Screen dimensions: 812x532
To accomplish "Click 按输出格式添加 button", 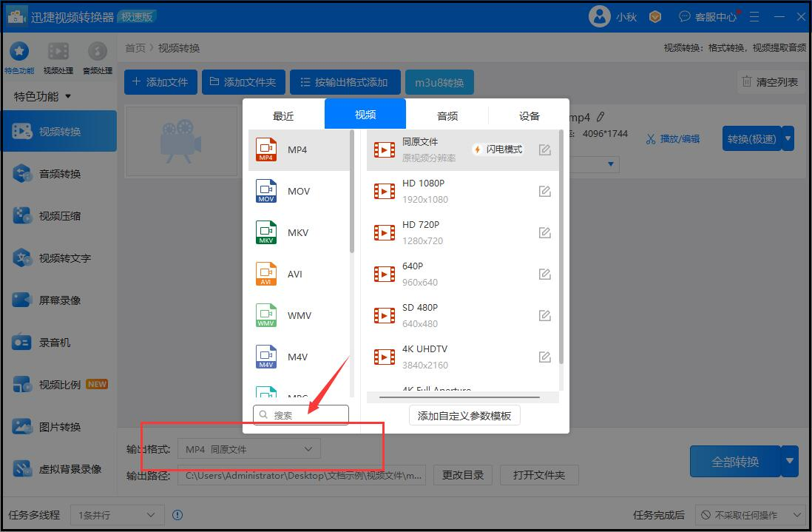I will [x=345, y=82].
